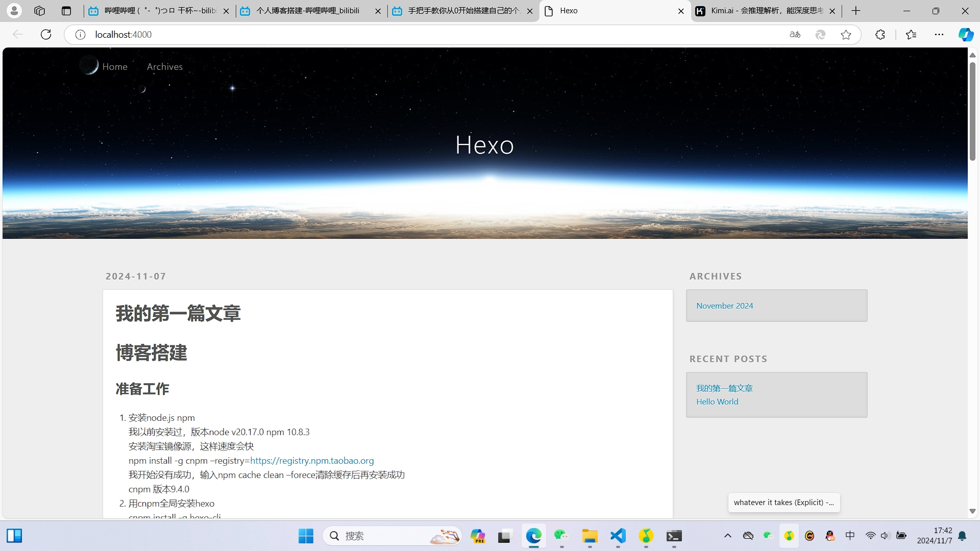View site information icon in address bar

80,35
